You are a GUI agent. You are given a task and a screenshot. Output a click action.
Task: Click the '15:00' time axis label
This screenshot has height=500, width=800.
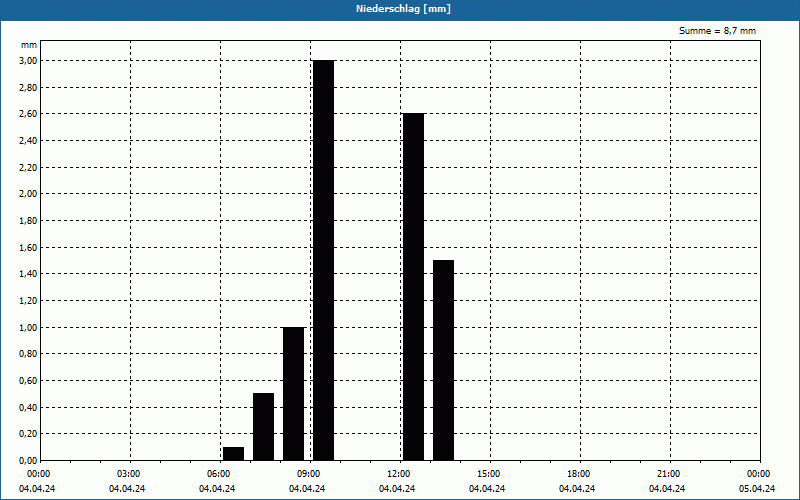488,474
